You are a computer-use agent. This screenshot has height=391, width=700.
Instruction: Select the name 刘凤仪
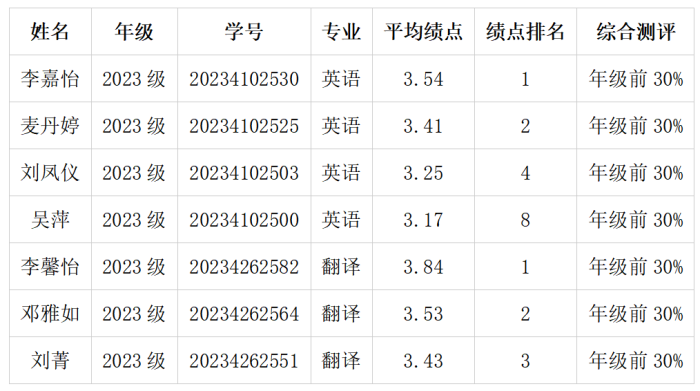pyautogui.click(x=50, y=173)
